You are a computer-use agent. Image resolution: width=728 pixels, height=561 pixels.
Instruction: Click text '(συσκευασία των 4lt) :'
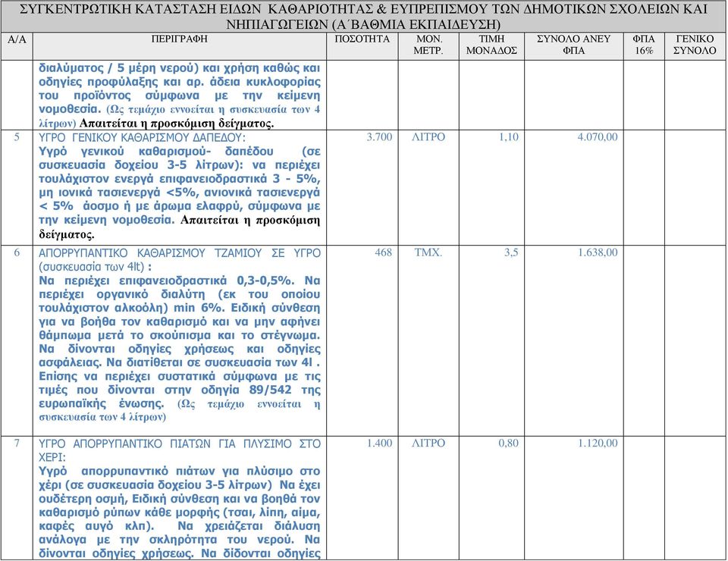[x=96, y=267]
